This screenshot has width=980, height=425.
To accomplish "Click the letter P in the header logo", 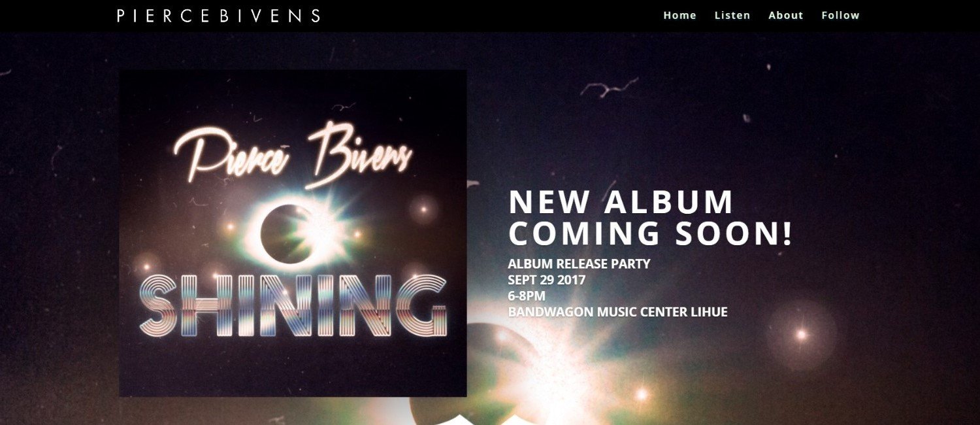I will pos(122,16).
